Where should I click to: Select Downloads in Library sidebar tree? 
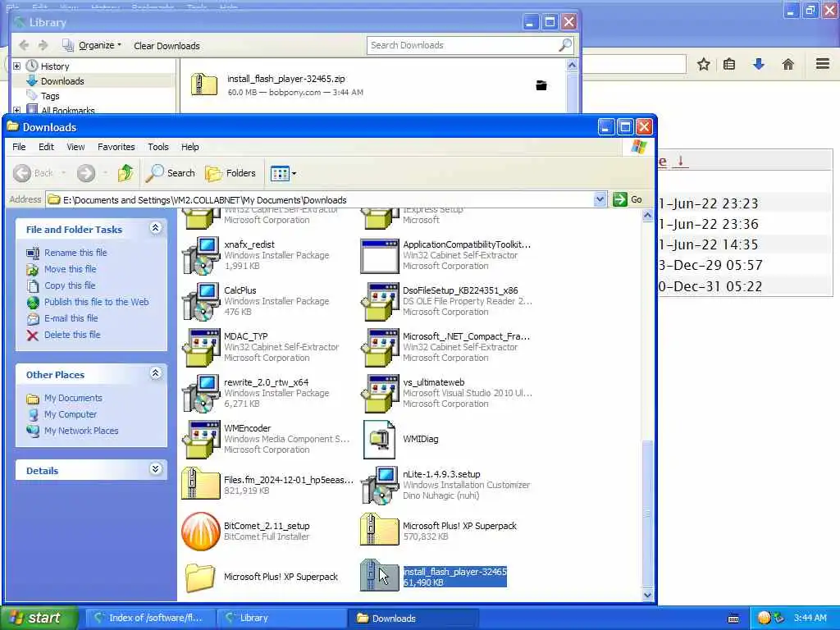pos(62,81)
